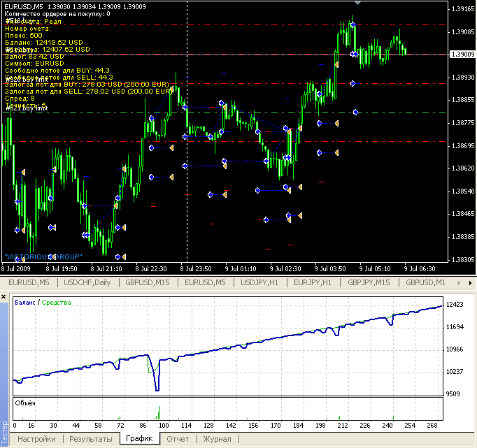Open the Журнал tester tab
Image resolution: width=477 pixels, height=448 pixels.
click(217, 439)
